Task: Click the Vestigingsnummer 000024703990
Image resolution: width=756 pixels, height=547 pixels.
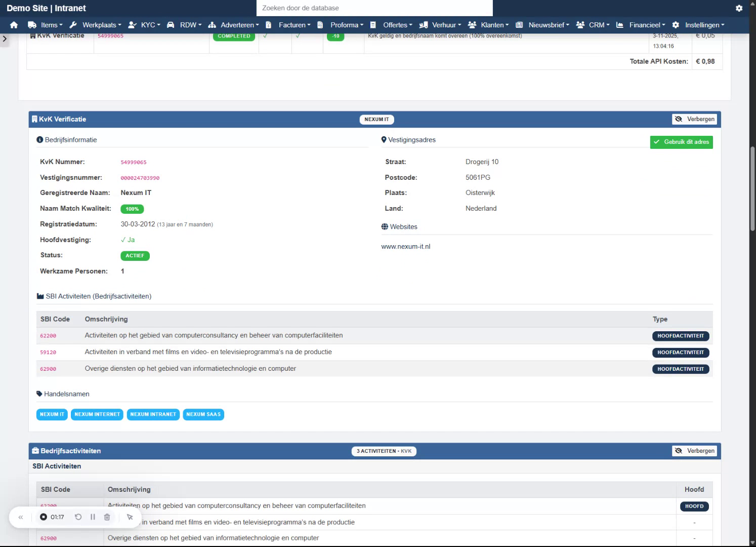Action: tap(140, 178)
